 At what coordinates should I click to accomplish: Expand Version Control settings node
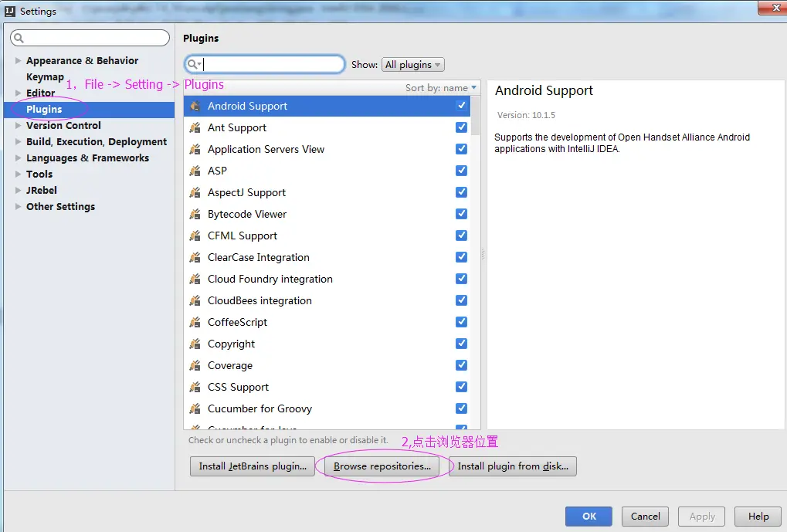pos(18,125)
